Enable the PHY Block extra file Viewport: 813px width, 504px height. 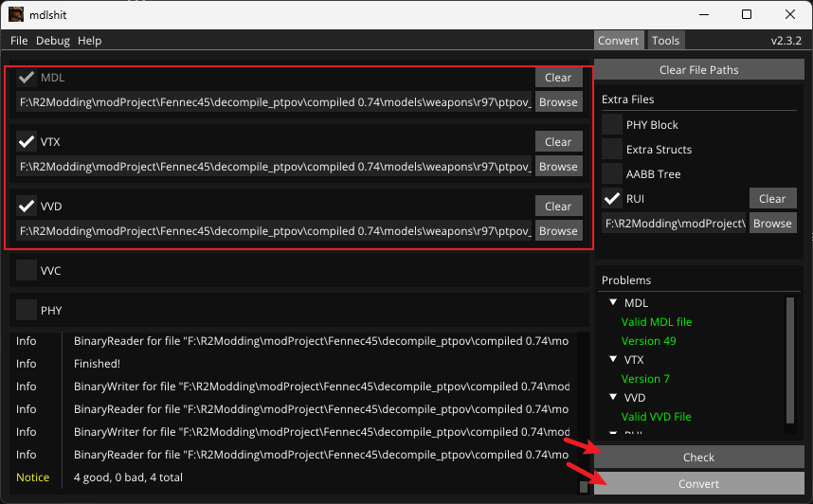click(x=612, y=125)
